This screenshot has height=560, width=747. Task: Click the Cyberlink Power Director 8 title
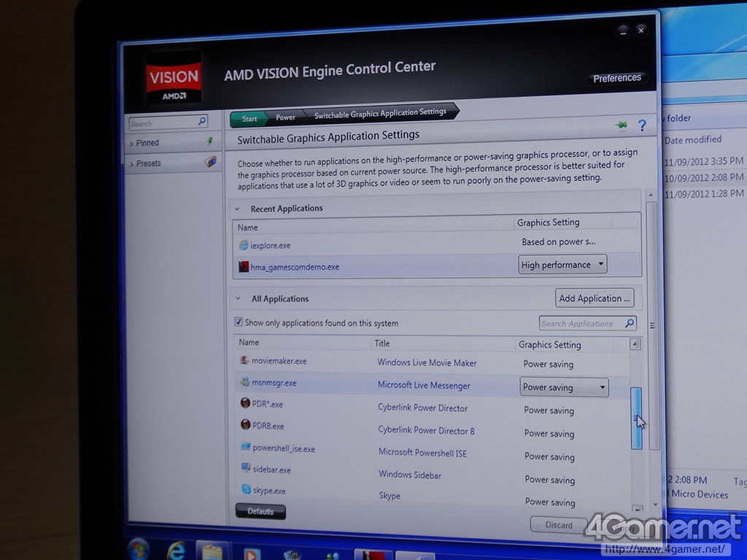[x=426, y=430]
